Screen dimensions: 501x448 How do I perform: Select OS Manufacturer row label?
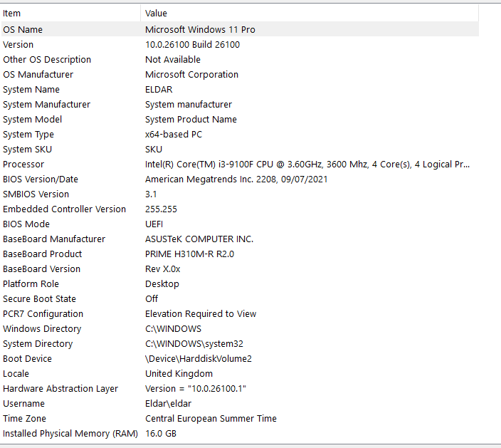[x=38, y=75]
